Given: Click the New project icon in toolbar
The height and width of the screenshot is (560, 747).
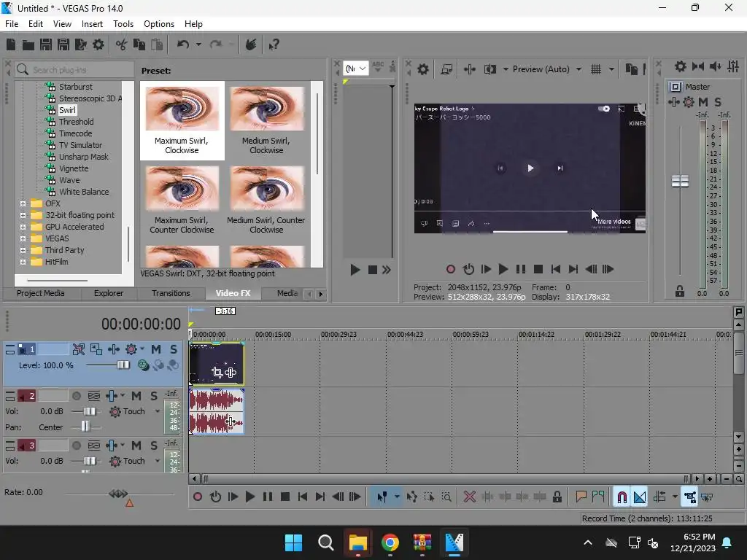Looking at the screenshot, I should click(x=10, y=44).
